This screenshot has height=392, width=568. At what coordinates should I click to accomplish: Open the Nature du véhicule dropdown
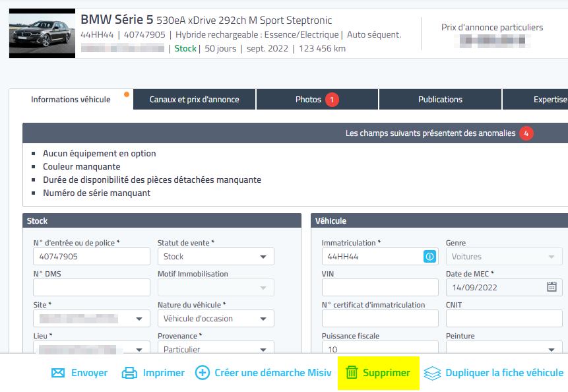point(216,319)
